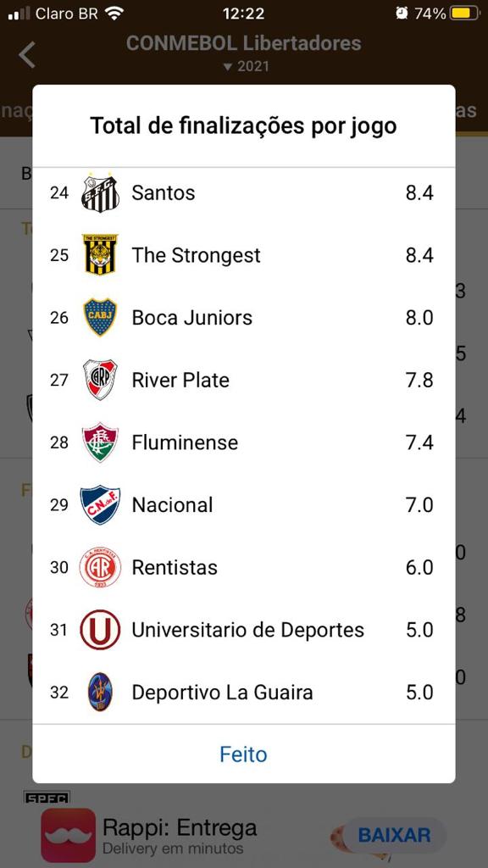Tap BAIXAR on the Rappi ad
The height and width of the screenshot is (868, 488).
(394, 835)
